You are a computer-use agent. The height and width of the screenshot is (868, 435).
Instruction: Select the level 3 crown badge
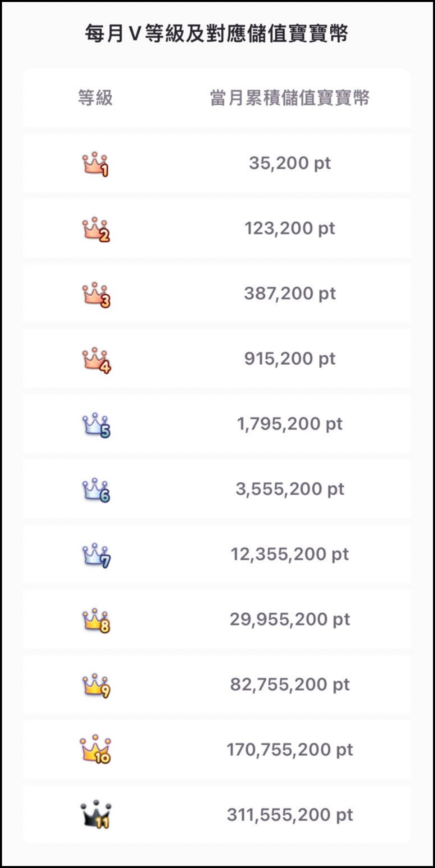tap(95, 294)
